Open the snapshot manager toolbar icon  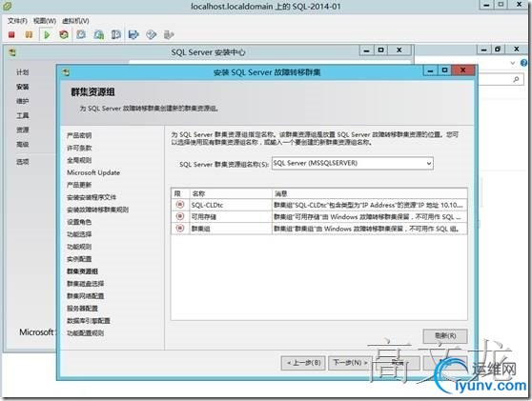click(x=116, y=34)
